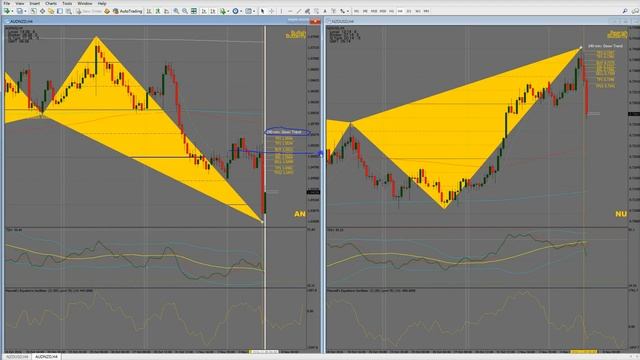Screen dimensions: 640x360
Task: Open the Navigator panel
Action: [x=51, y=11]
